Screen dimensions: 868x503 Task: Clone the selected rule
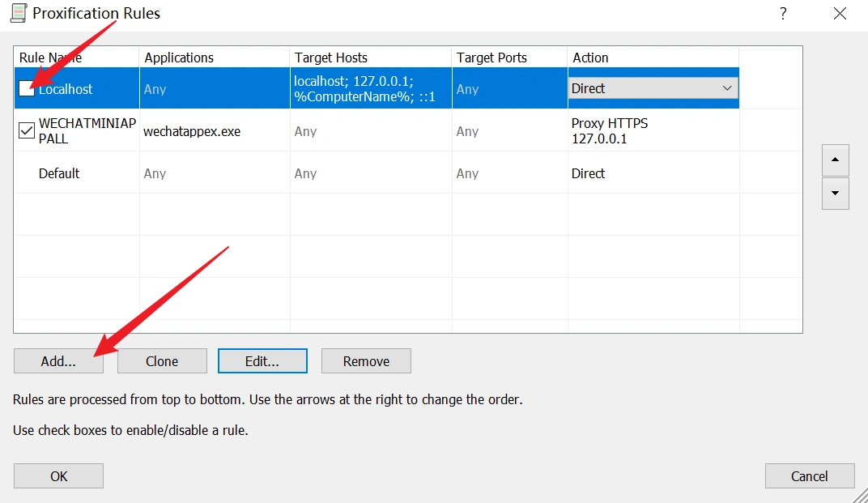[x=162, y=361]
